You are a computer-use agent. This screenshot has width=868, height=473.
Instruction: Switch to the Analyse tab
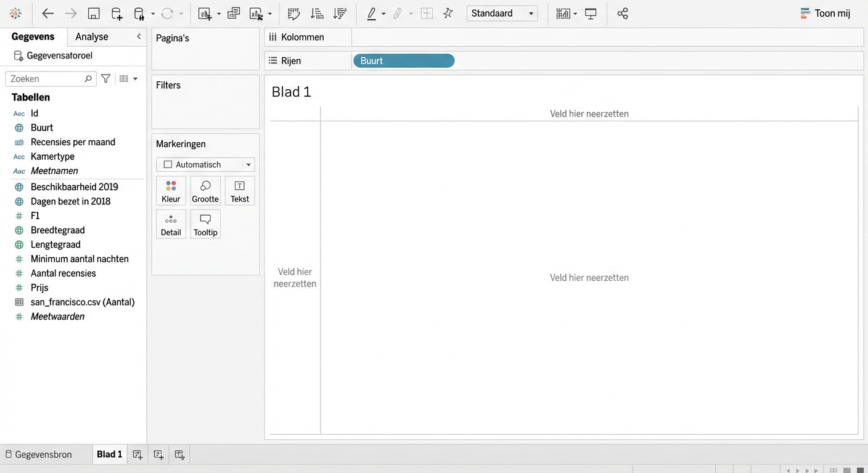tap(92, 37)
